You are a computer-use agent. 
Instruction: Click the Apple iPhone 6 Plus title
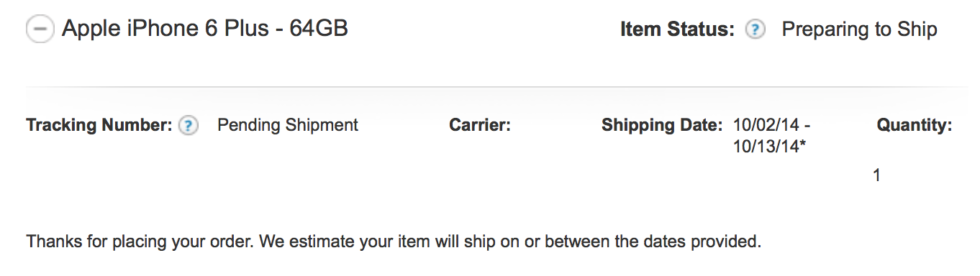(x=205, y=29)
